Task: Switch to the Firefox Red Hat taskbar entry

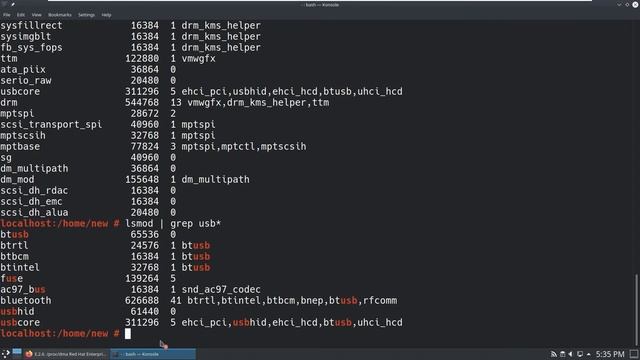Action: click(x=66, y=354)
